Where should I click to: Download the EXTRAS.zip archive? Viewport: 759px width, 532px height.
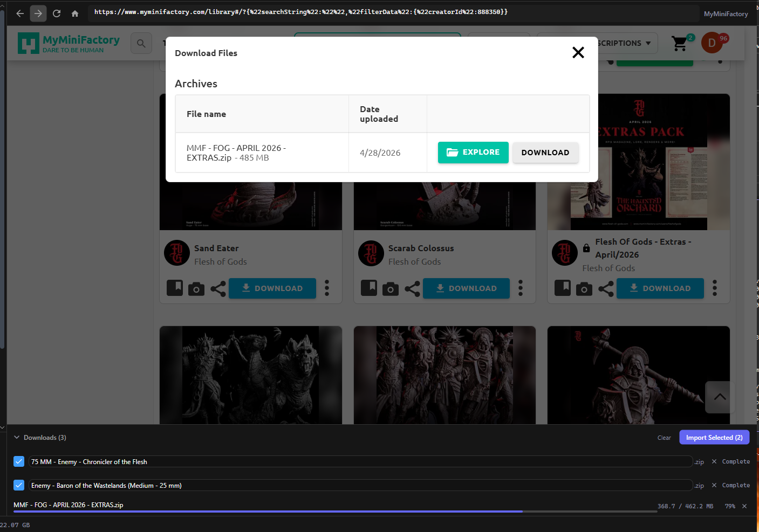545,153
